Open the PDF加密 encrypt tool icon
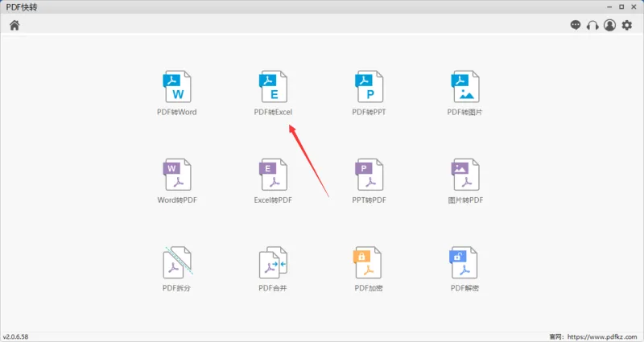Image resolution: width=644 pixels, height=342 pixels. coord(368,262)
